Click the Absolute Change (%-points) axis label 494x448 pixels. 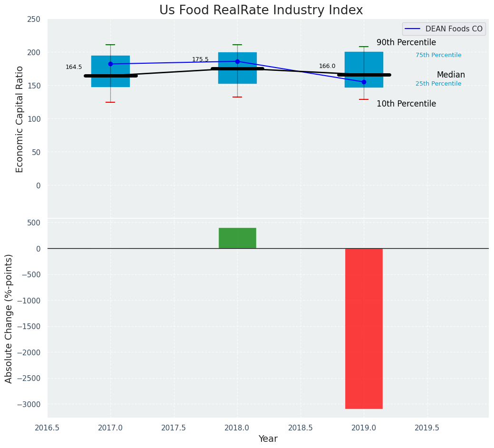pyautogui.click(x=9, y=318)
